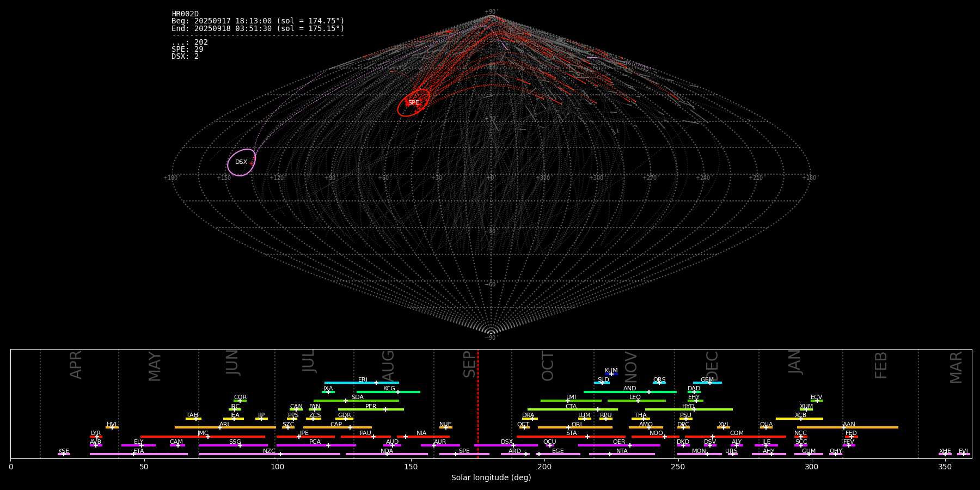Click the HR002D station title text

(185, 14)
